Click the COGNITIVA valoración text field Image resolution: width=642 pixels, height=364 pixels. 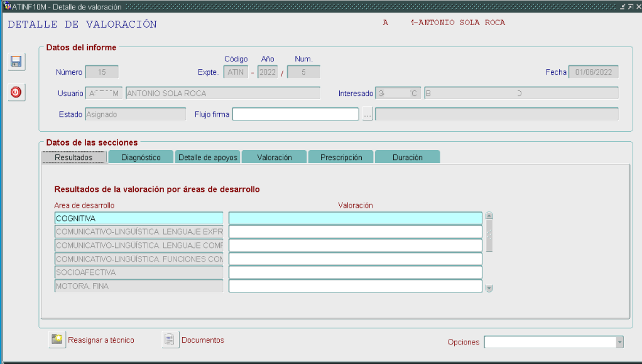point(355,218)
